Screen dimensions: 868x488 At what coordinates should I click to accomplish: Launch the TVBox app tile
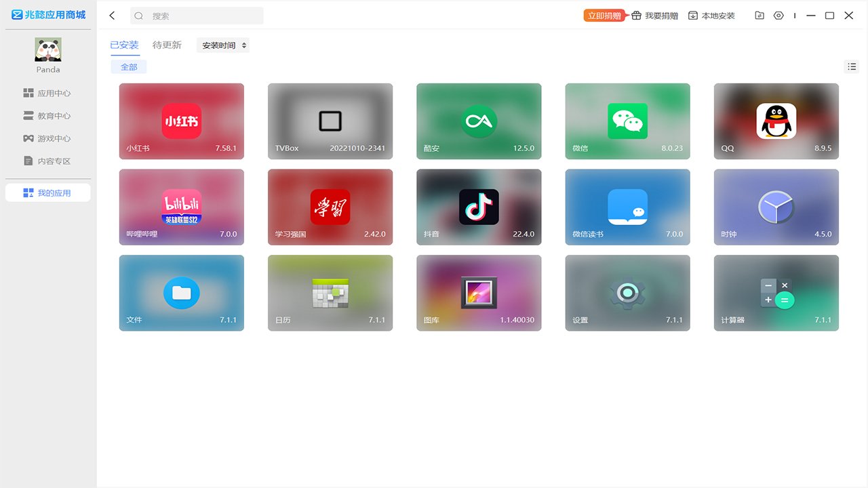[330, 121]
